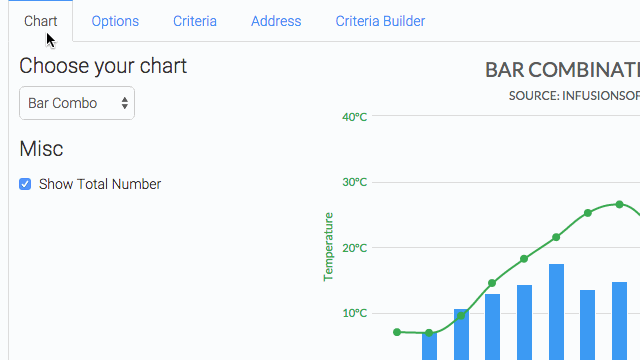The image size is (640, 360).
Task: Click the Show Total Number label
Action: pyautogui.click(x=100, y=184)
